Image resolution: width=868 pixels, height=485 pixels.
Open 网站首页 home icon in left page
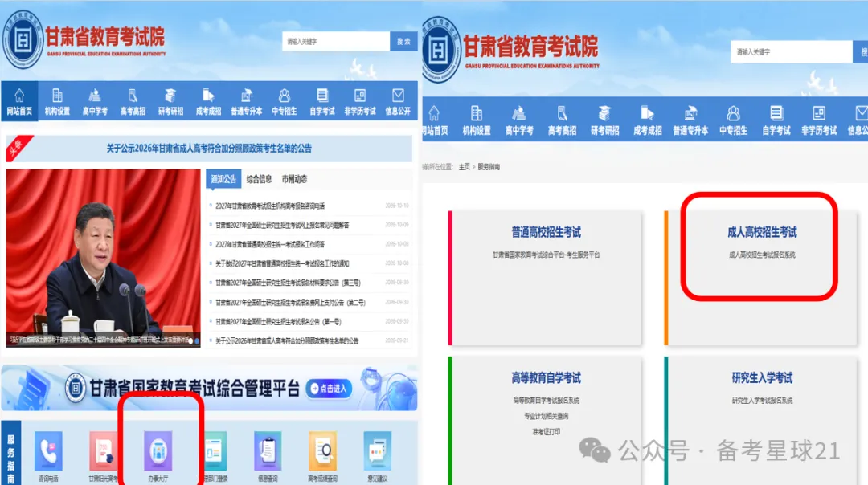(19, 96)
